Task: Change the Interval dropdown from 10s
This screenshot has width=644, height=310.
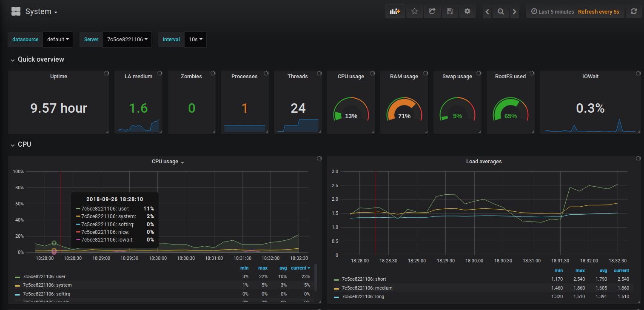Action: pyautogui.click(x=195, y=39)
